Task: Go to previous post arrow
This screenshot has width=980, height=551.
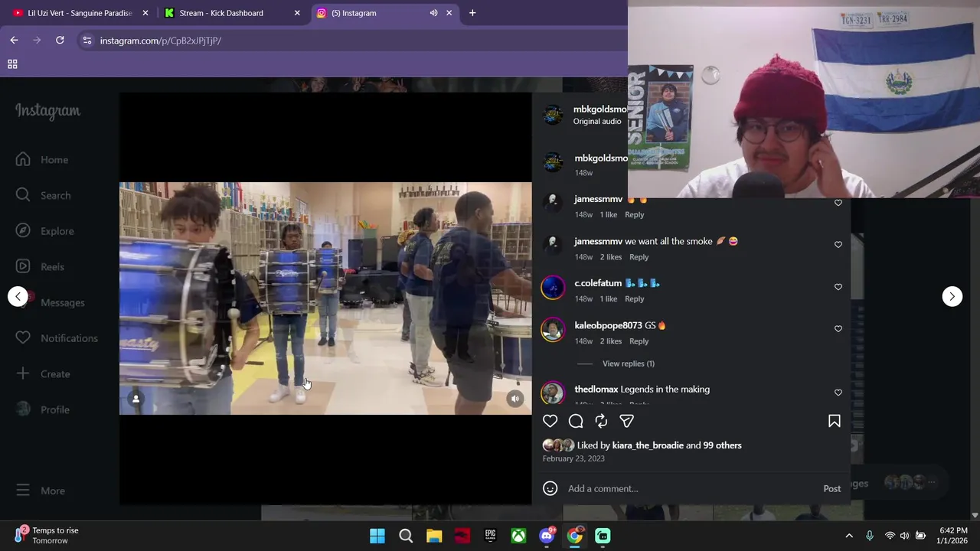Action: coord(18,296)
